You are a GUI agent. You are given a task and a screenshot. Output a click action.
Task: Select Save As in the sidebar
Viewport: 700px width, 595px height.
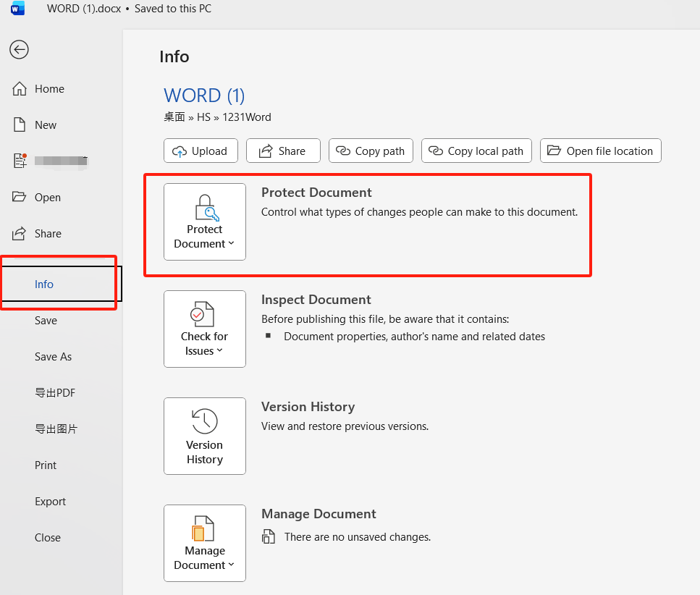pyautogui.click(x=53, y=356)
